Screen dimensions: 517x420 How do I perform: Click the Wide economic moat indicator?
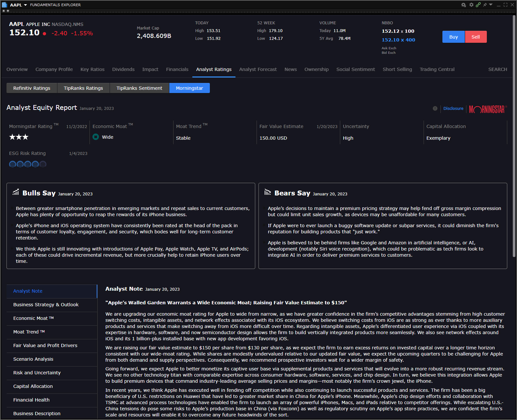coord(96,137)
